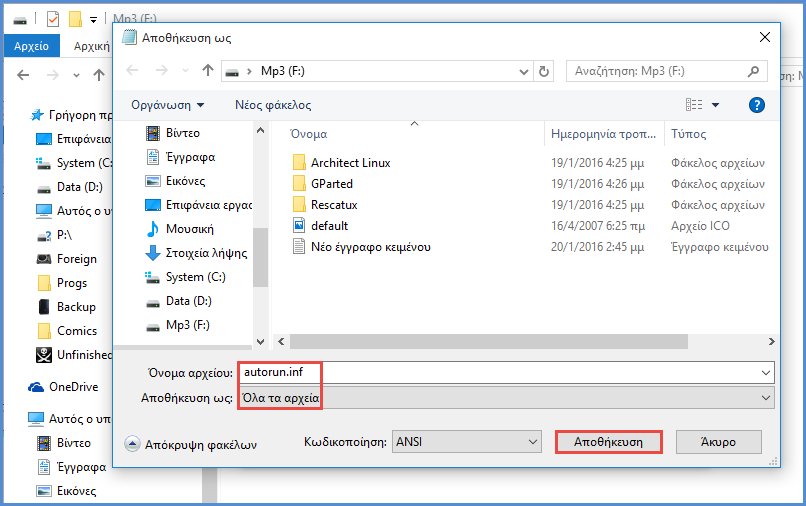This screenshot has height=506, width=806.
Task: Click the Αποθήκευση save button
Action: point(609,442)
